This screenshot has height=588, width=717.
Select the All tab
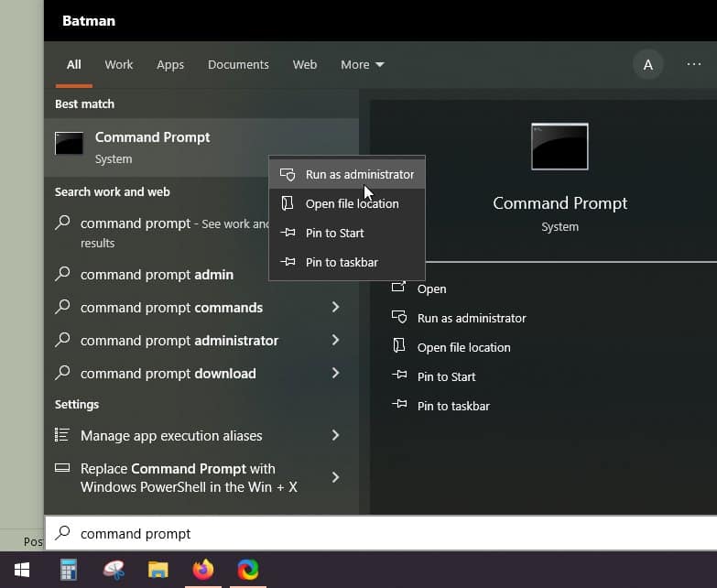coord(73,64)
